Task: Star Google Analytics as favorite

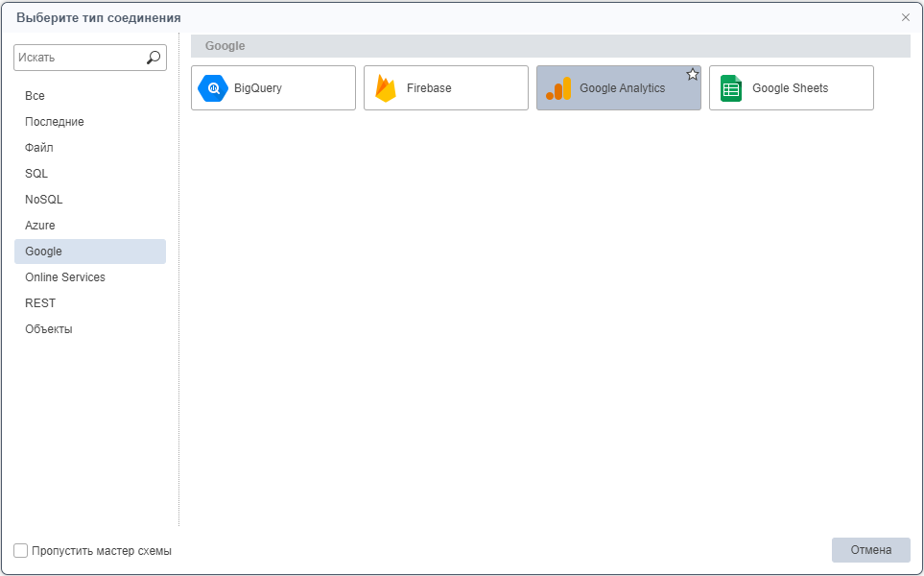Action: pyautogui.click(x=692, y=75)
